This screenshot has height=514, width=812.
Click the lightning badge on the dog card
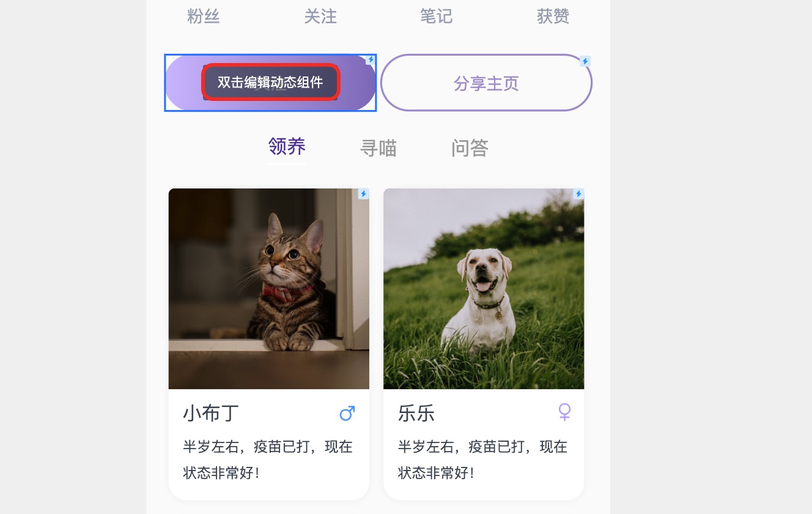click(x=578, y=194)
